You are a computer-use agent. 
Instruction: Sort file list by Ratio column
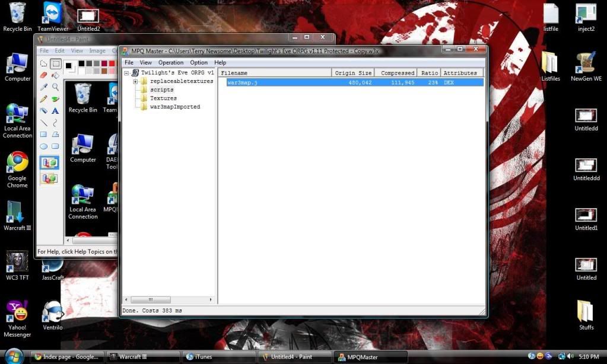(x=429, y=73)
